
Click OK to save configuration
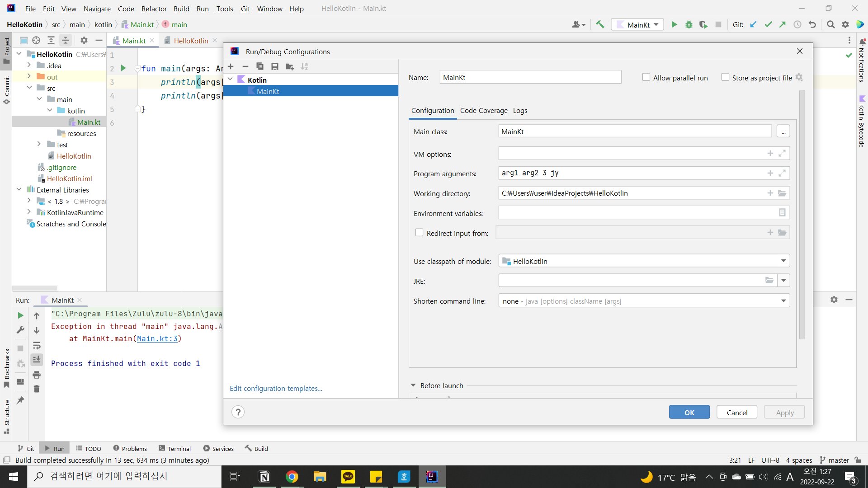tap(689, 412)
